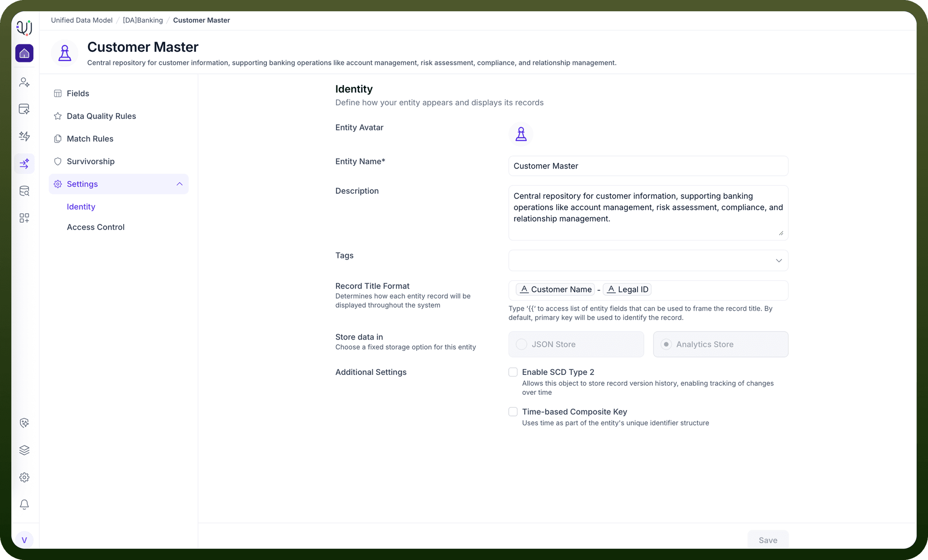This screenshot has height=560, width=928.
Task: Go to [DA]Banking breadcrumb
Action: 143,20
